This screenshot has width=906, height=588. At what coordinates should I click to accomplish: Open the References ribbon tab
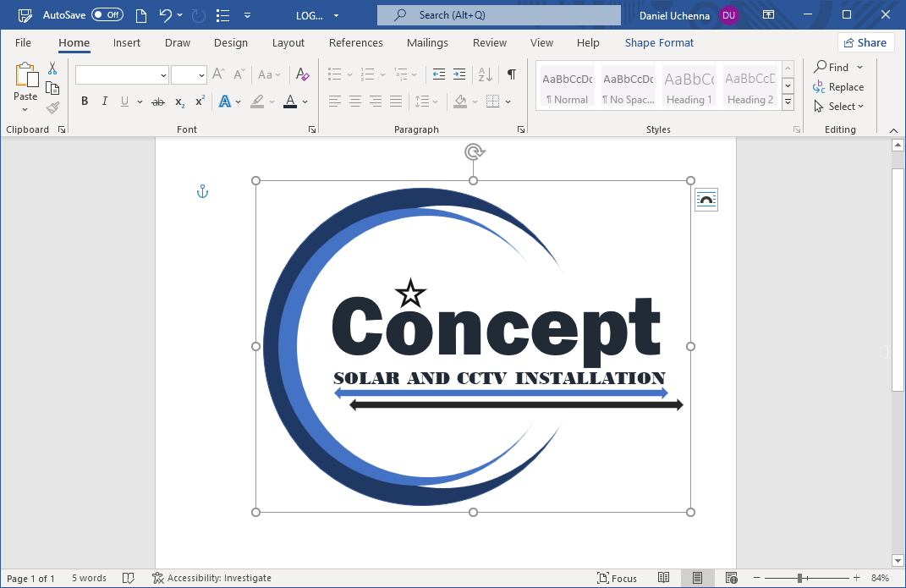point(356,42)
